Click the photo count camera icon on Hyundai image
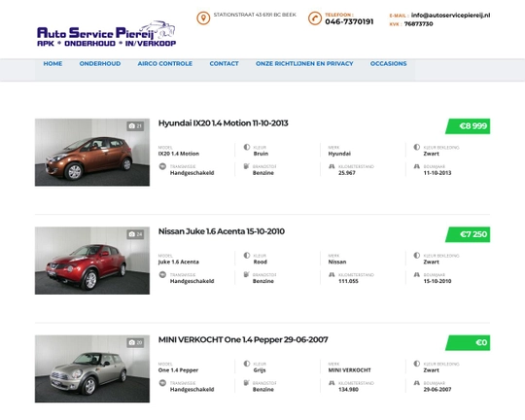This screenshot has height=420, width=525. [132, 126]
